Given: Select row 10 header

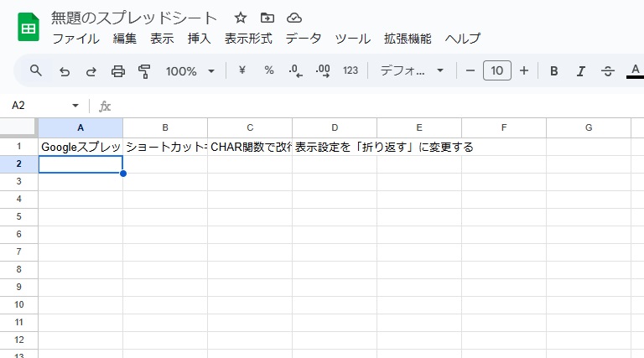Looking at the screenshot, I should click(19, 304).
